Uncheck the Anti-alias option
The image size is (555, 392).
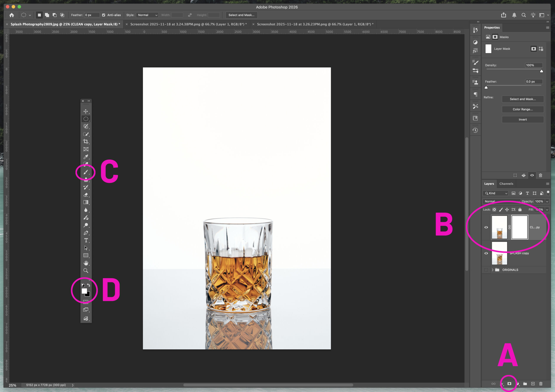pos(103,15)
